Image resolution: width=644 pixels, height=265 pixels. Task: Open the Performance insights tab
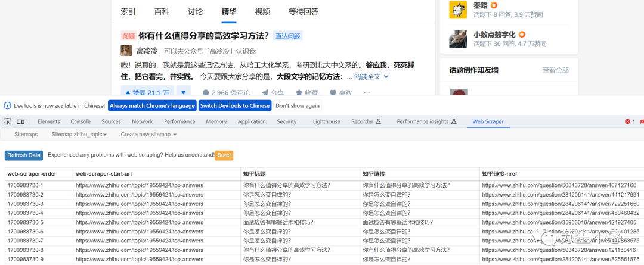point(427,121)
